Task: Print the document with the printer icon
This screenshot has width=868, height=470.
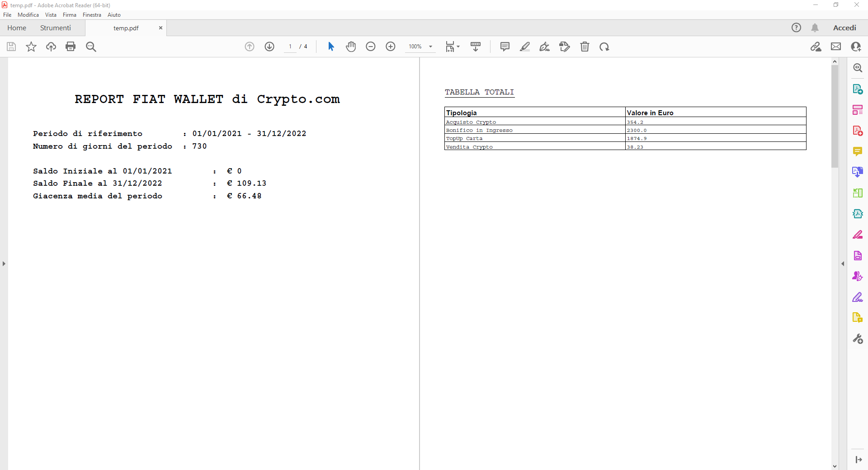Action: (x=71, y=47)
